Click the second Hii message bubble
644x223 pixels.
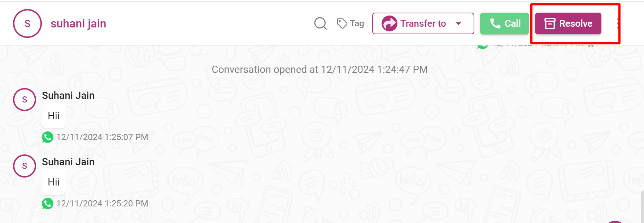tap(54, 182)
